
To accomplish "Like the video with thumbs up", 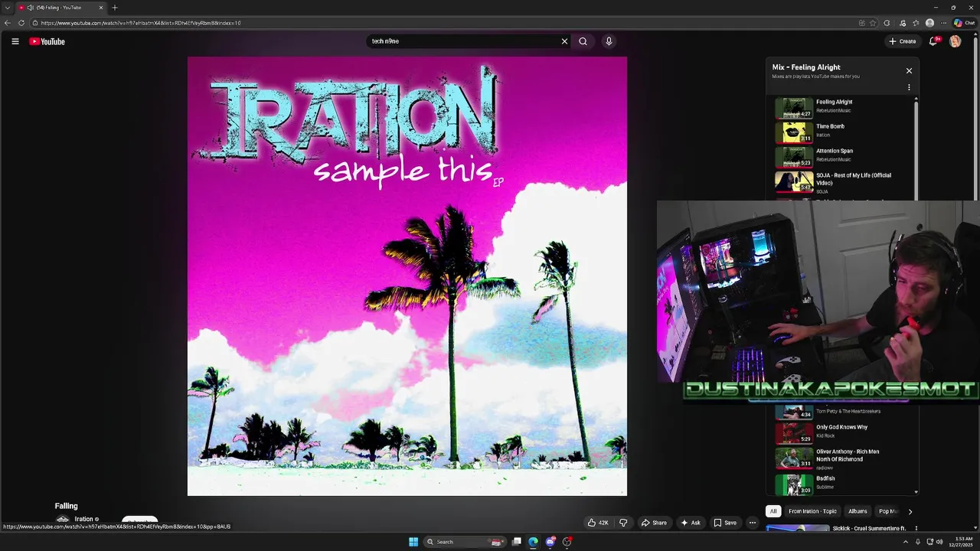I will point(598,523).
